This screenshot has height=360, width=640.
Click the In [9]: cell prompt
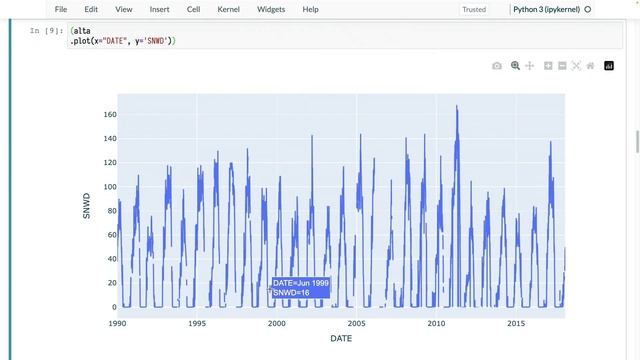click(x=47, y=31)
